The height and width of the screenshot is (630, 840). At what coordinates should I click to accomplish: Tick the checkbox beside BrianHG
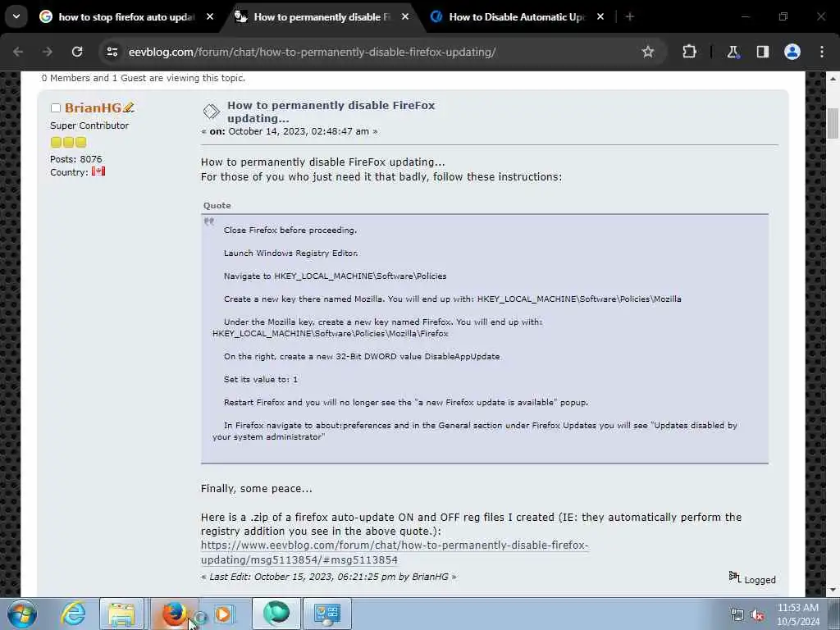pos(55,108)
